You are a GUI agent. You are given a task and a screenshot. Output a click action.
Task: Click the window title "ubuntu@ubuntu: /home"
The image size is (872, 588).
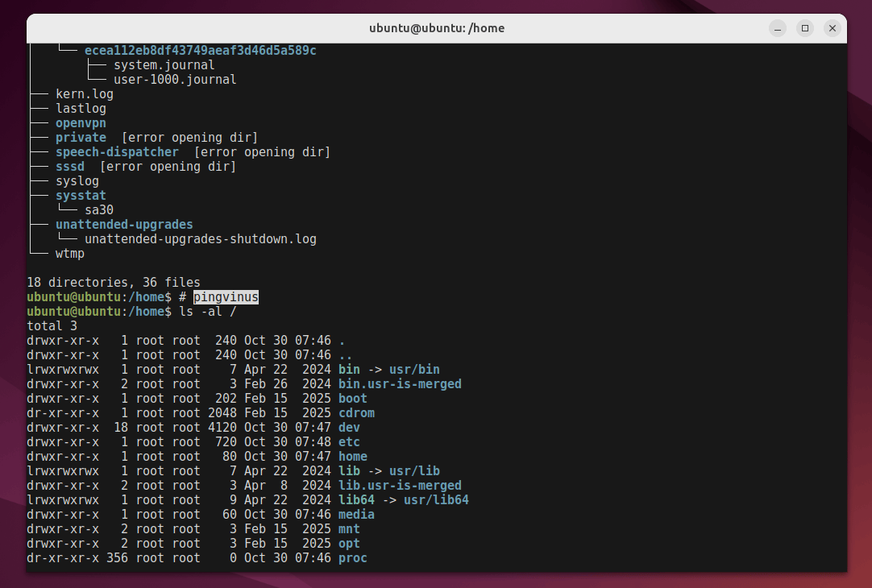(x=436, y=28)
